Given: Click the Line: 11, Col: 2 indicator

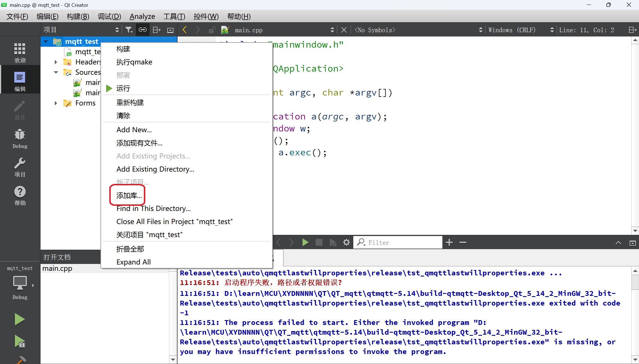Looking at the screenshot, I should pos(586,30).
